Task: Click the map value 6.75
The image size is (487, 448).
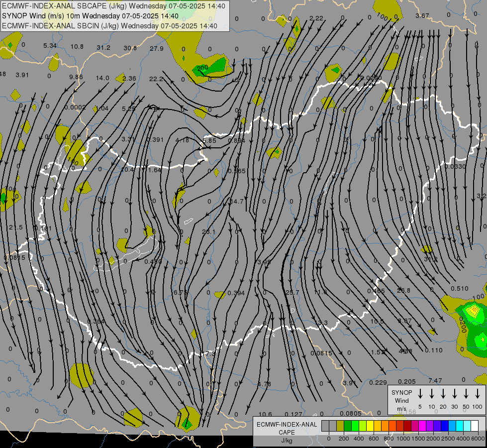Action: coord(181,292)
